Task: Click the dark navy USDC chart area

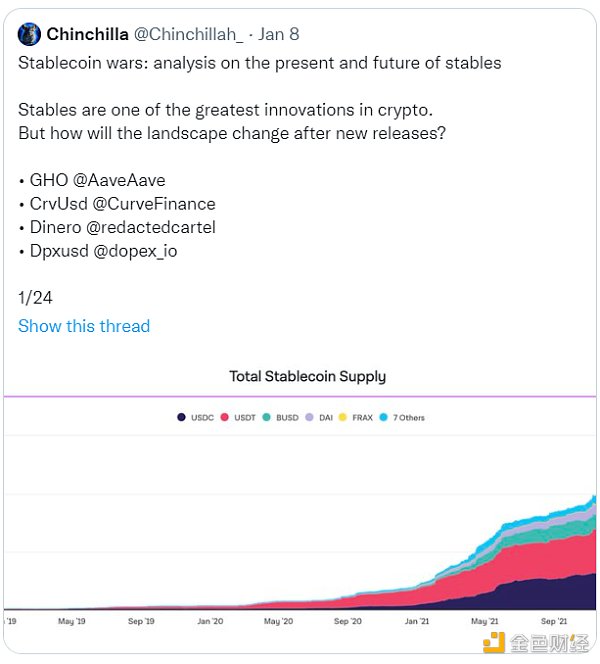Action: tap(540, 596)
